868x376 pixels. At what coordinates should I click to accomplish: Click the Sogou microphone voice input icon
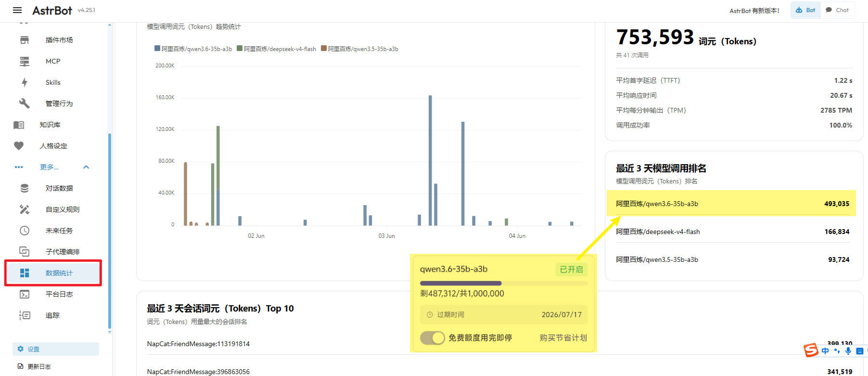(848, 351)
